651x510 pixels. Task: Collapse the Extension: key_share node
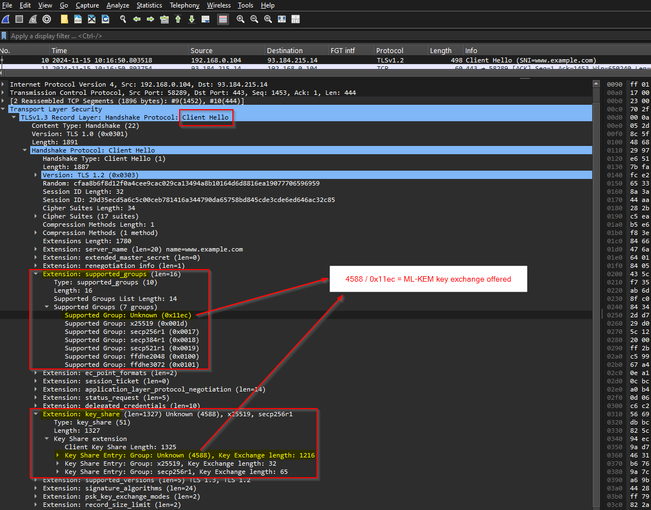pos(34,413)
